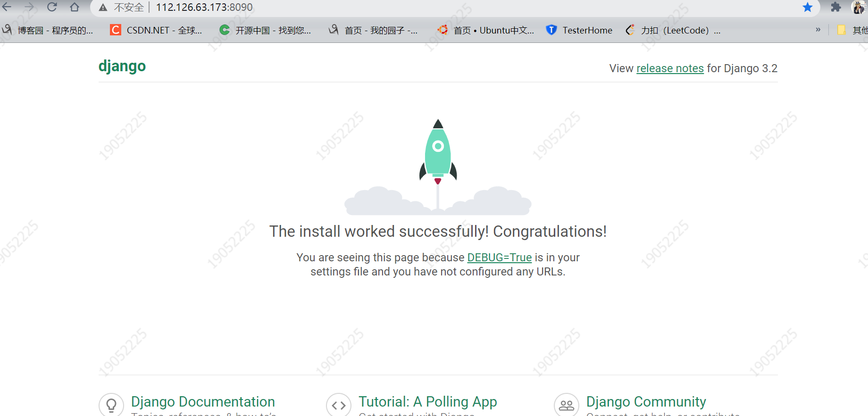Open the 首页 - 我的园子 bookmark
Screen dimensions: 868x416
click(x=373, y=30)
